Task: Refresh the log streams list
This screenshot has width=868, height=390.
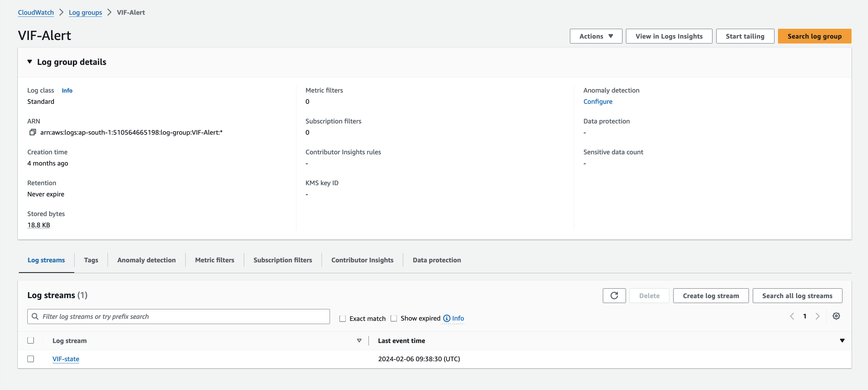Action: click(x=614, y=296)
